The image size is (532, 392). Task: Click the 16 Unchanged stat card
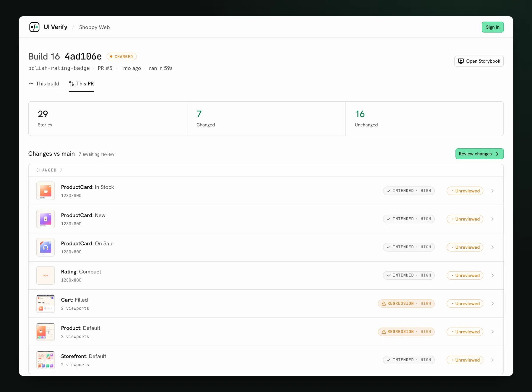[424, 119]
